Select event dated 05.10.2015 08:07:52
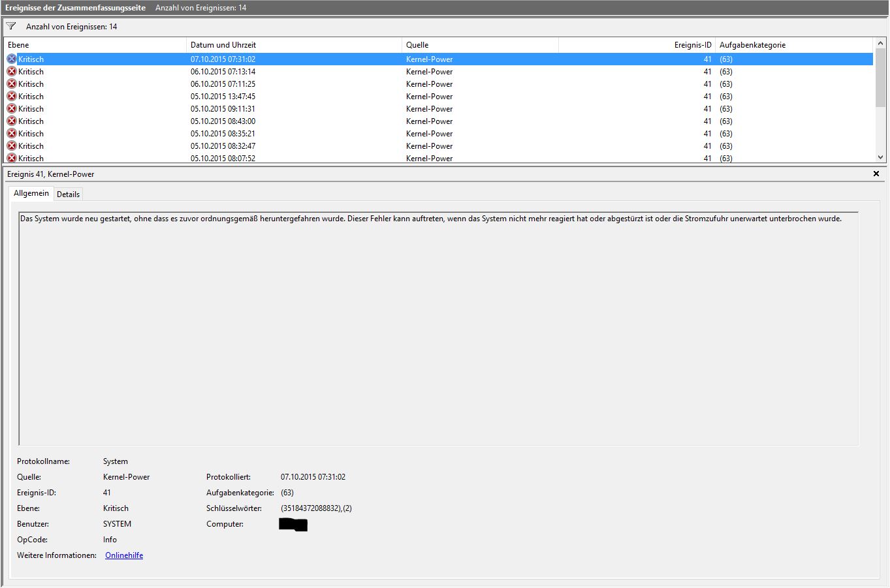This screenshot has height=588, width=890. pos(439,158)
